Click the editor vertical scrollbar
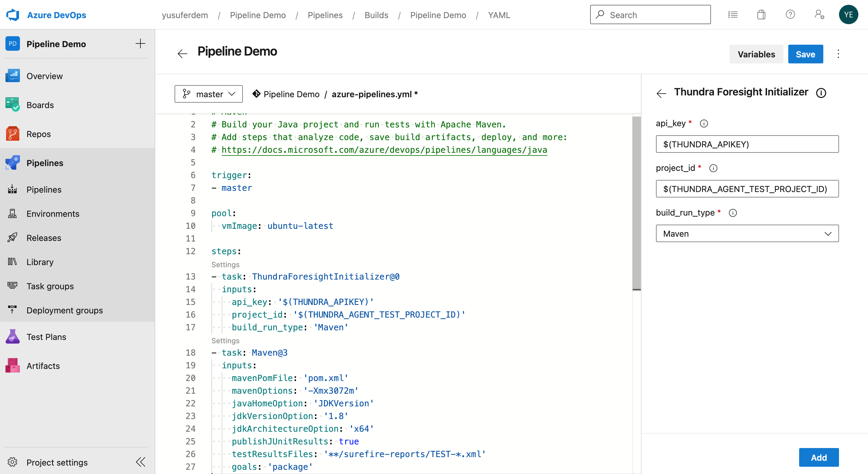 click(636, 203)
